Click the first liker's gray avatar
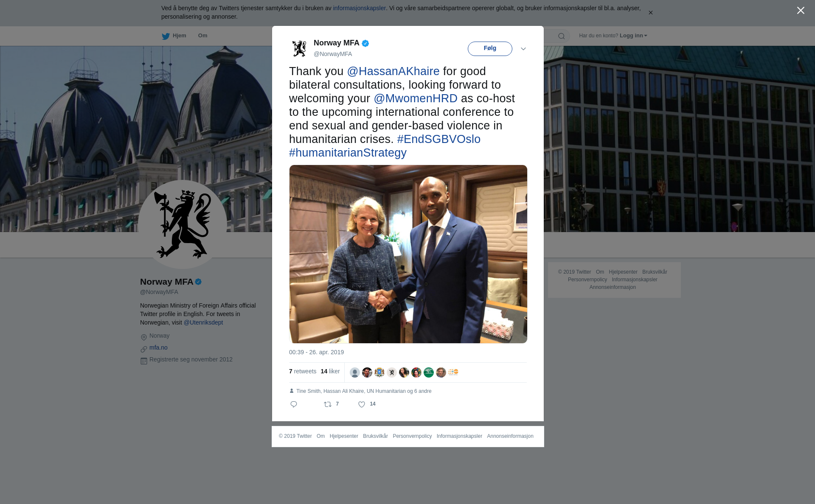The height and width of the screenshot is (504, 815). click(x=355, y=372)
